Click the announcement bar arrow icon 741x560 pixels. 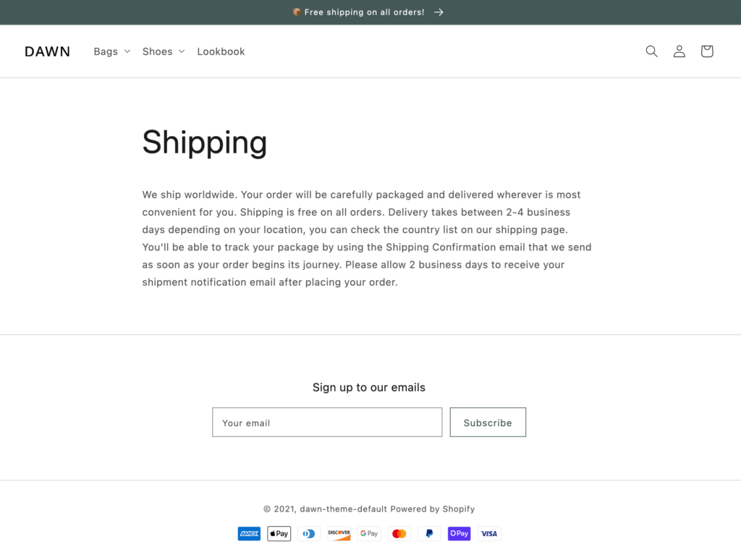click(x=439, y=12)
